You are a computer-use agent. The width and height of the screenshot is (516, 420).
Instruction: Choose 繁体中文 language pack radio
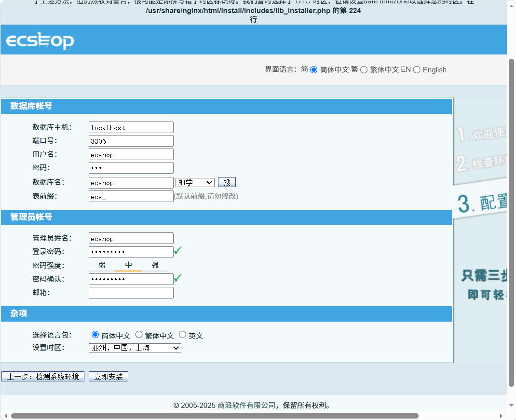(139, 335)
